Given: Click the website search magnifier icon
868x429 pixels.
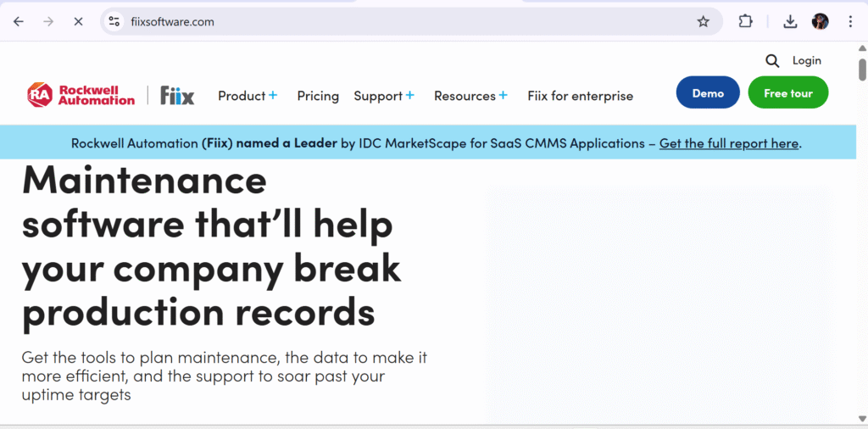Looking at the screenshot, I should [772, 61].
